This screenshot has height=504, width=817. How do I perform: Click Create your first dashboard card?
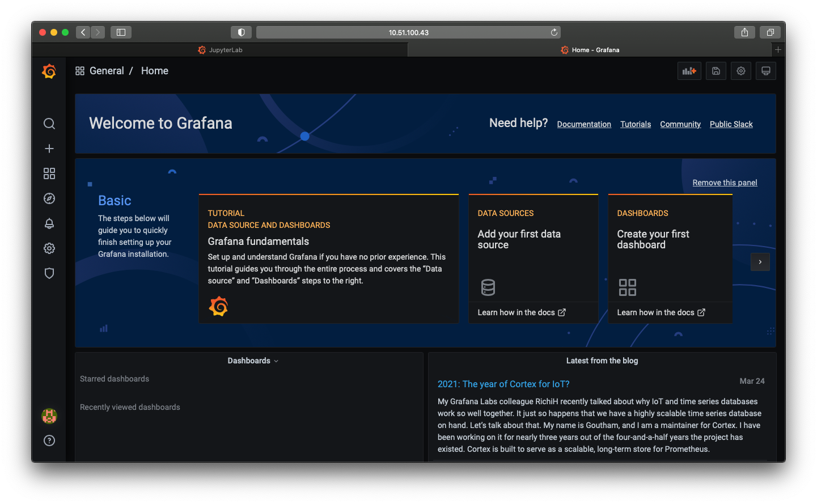click(670, 259)
